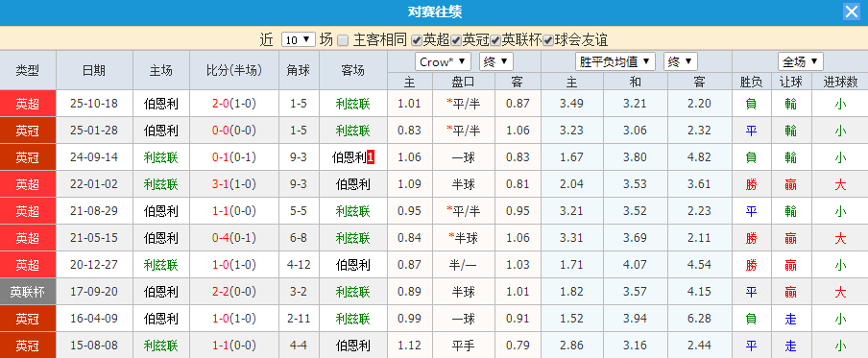Click the 进球数 column header
Image resolution: width=868 pixels, height=358 pixels.
(840, 82)
